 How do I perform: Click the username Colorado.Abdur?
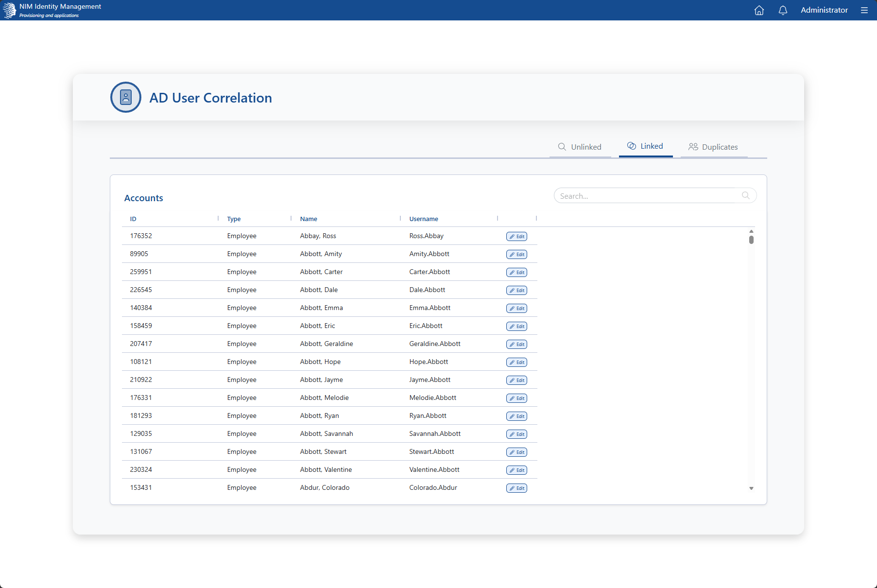tap(433, 487)
